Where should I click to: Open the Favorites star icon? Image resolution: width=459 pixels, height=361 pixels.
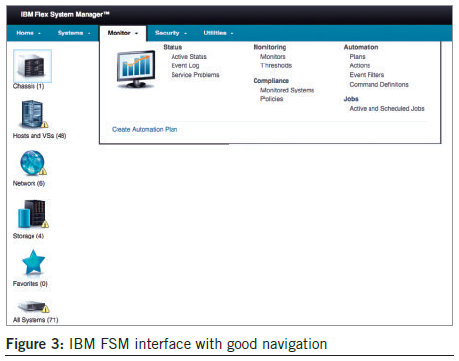click(33, 262)
